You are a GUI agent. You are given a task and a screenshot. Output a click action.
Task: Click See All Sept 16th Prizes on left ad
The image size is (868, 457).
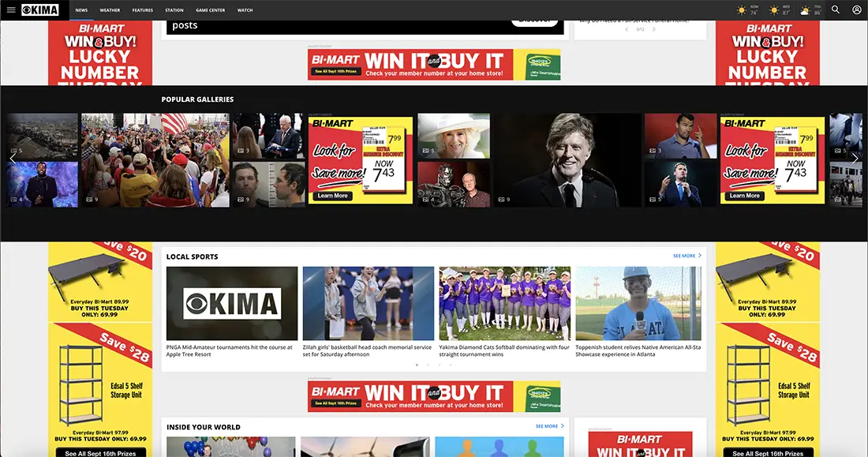[100, 452]
